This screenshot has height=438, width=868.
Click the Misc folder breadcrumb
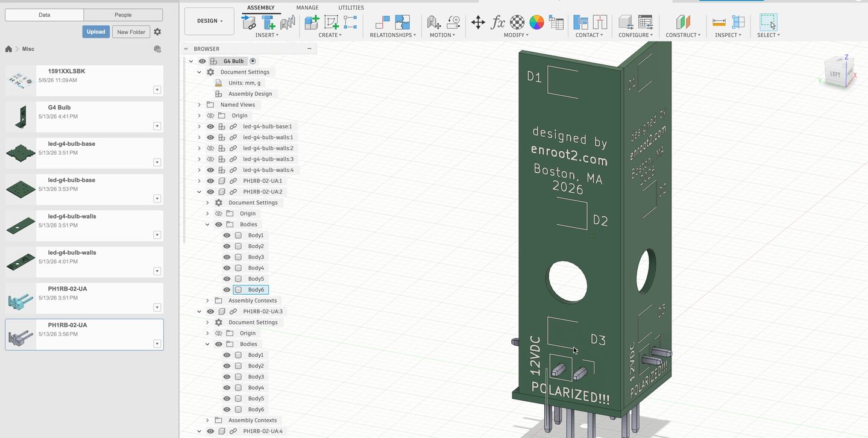(28, 49)
